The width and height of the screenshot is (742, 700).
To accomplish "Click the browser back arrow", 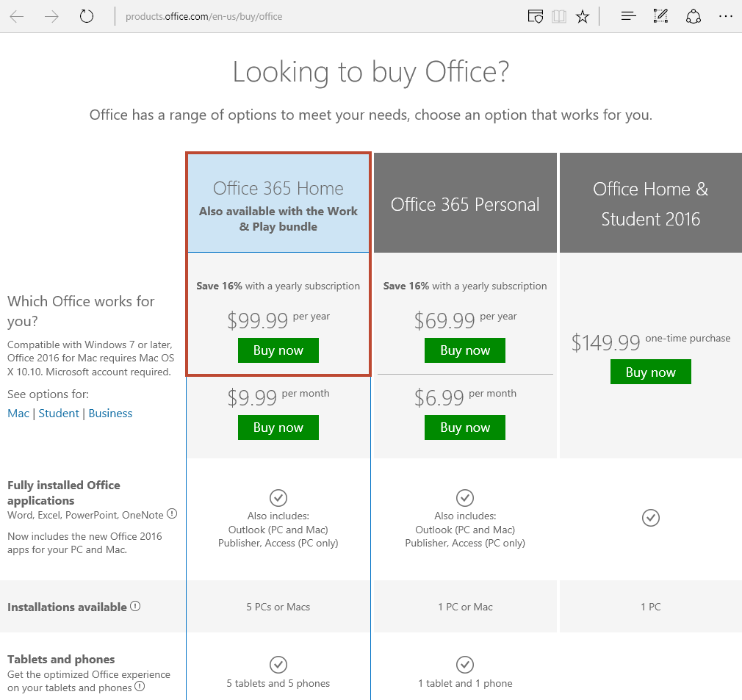I will 17,16.
